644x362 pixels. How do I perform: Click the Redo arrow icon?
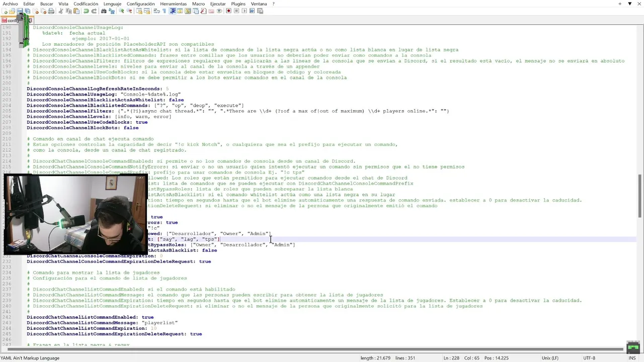point(94,11)
